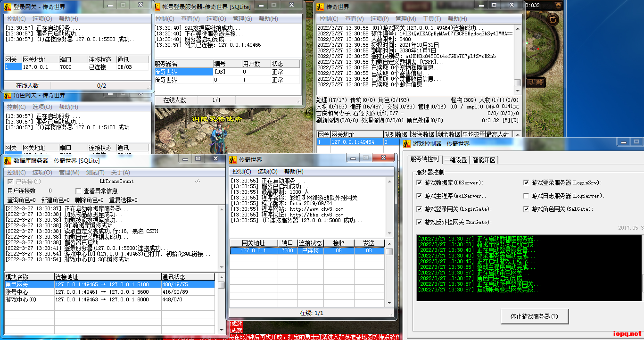Enable the 查看异常信息 checkbox
Image resolution: width=644 pixels, height=340 pixels.
point(79,191)
